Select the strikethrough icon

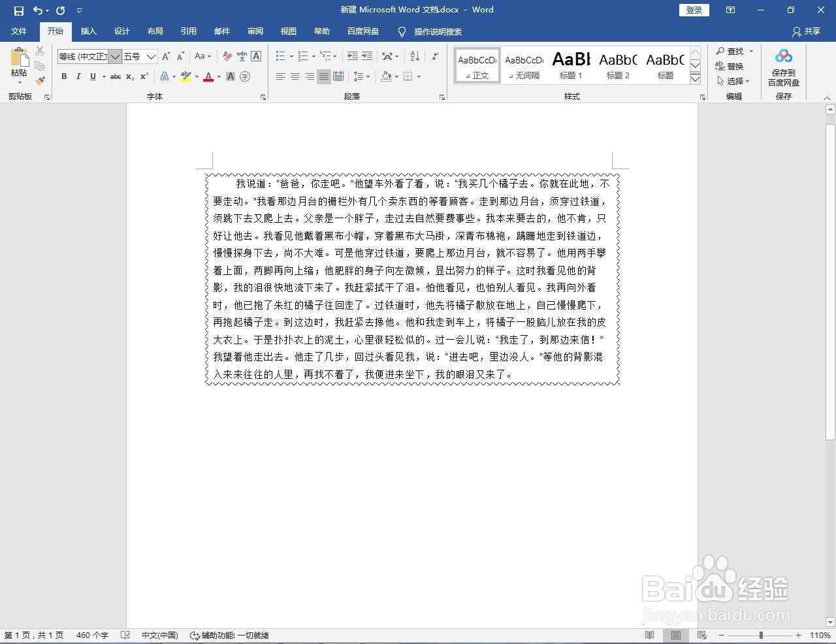click(x=115, y=76)
